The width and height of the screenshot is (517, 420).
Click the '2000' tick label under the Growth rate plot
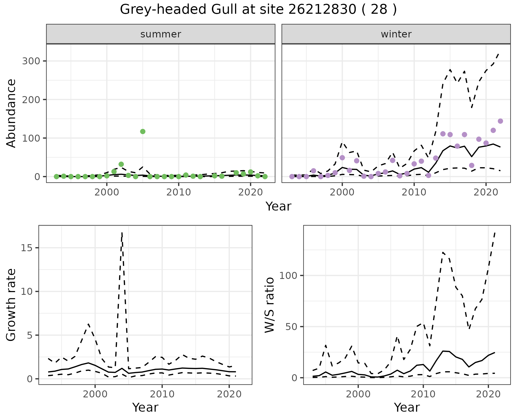[x=95, y=394]
